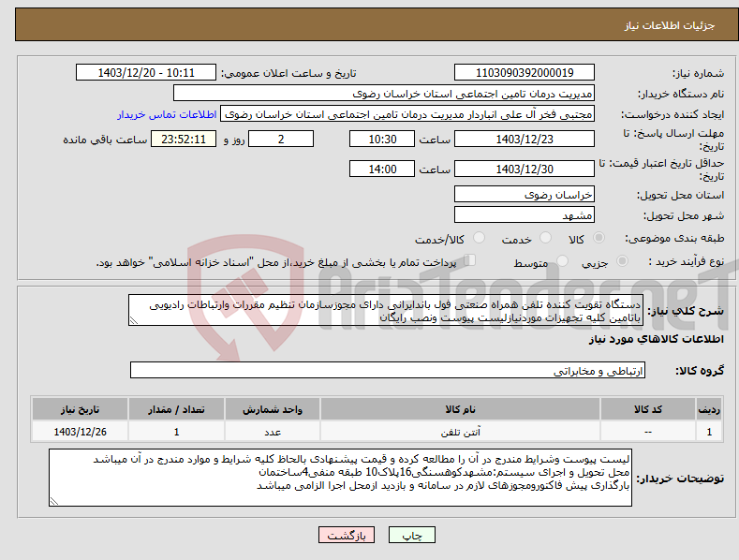Click the resize handle of توضیحات خریدار box
Image resolution: width=739 pixels, height=560 pixels.
54,501
